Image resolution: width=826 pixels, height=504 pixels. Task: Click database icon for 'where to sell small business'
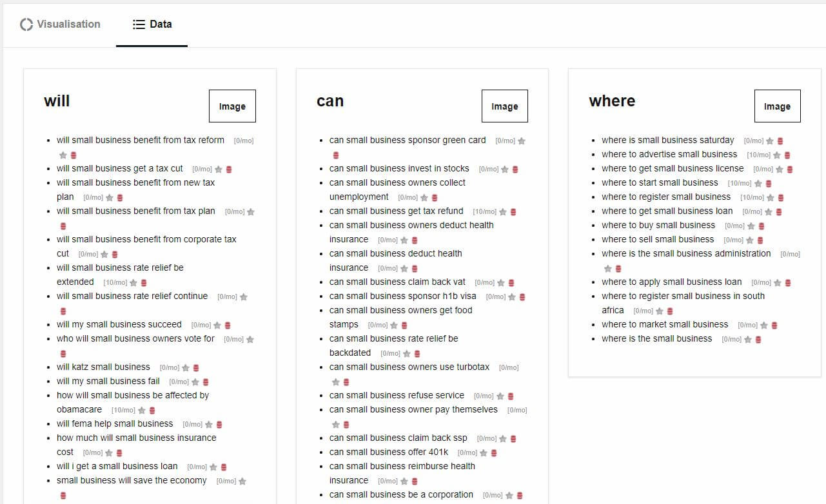point(760,240)
